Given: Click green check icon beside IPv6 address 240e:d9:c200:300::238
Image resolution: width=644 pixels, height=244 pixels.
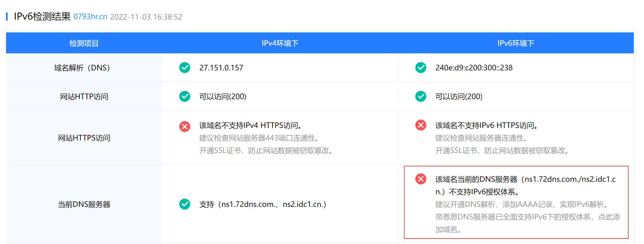Looking at the screenshot, I should (x=421, y=68).
